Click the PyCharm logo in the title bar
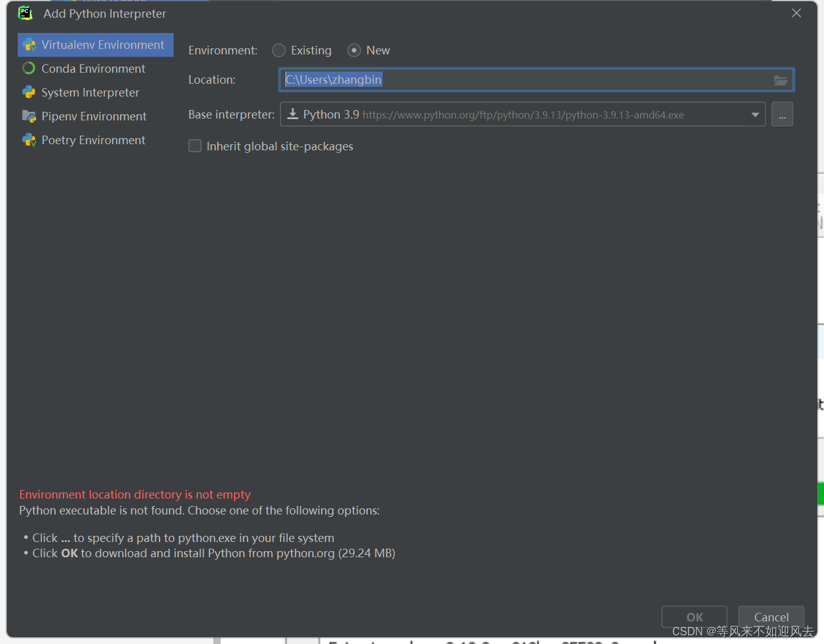The image size is (824, 644). point(25,13)
